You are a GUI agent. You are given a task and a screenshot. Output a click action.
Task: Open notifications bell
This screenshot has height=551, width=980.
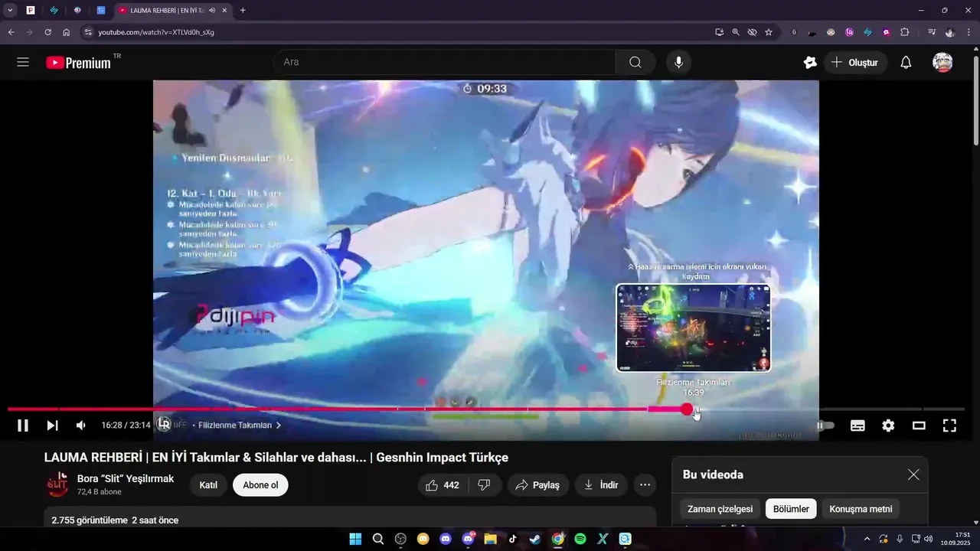[x=906, y=63]
